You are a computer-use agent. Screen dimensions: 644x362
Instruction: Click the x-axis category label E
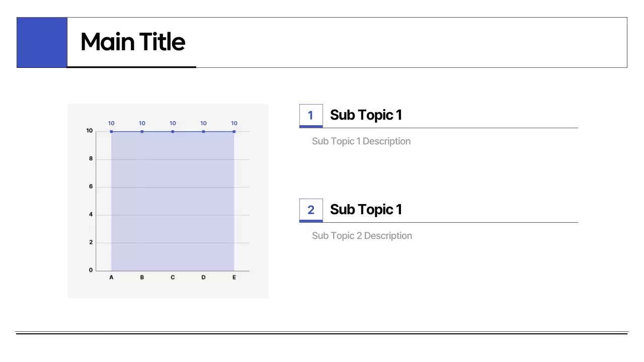pos(234,278)
